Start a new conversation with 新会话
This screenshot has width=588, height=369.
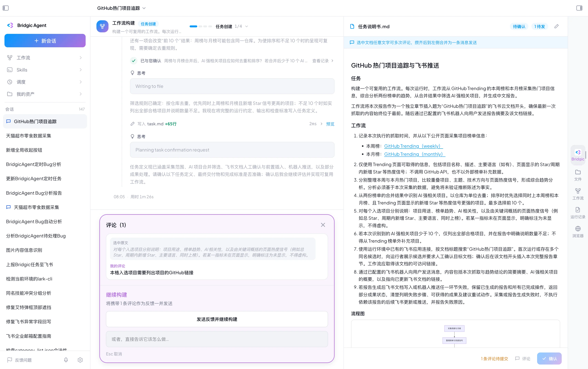point(45,41)
